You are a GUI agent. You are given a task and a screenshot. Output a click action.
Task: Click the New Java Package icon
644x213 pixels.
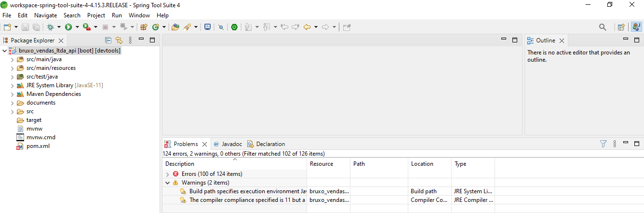click(144, 27)
